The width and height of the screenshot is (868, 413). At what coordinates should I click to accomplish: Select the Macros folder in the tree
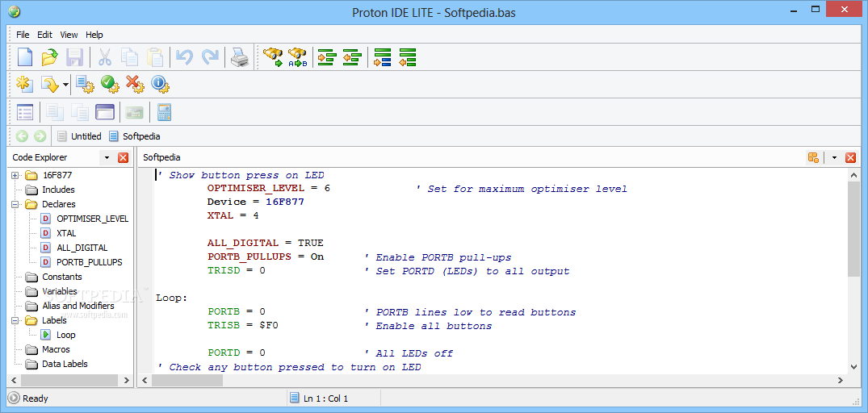[56, 349]
